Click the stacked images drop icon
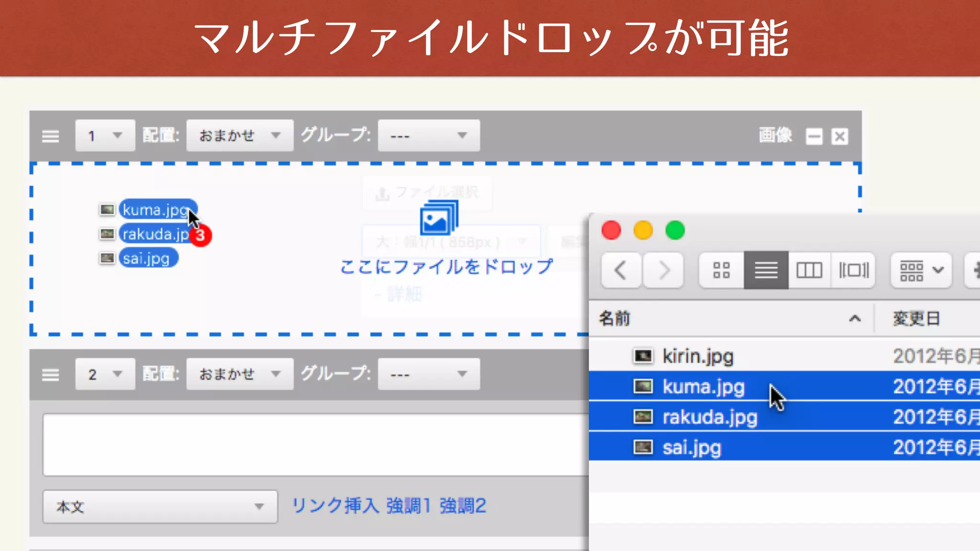The image size is (980, 551). (x=439, y=218)
